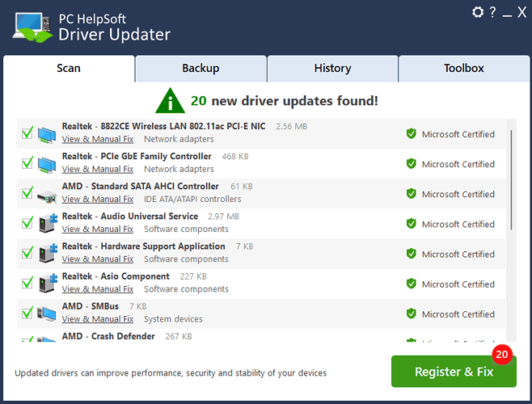
Task: Click the 2.56 MB file size label
Action: [x=291, y=127]
